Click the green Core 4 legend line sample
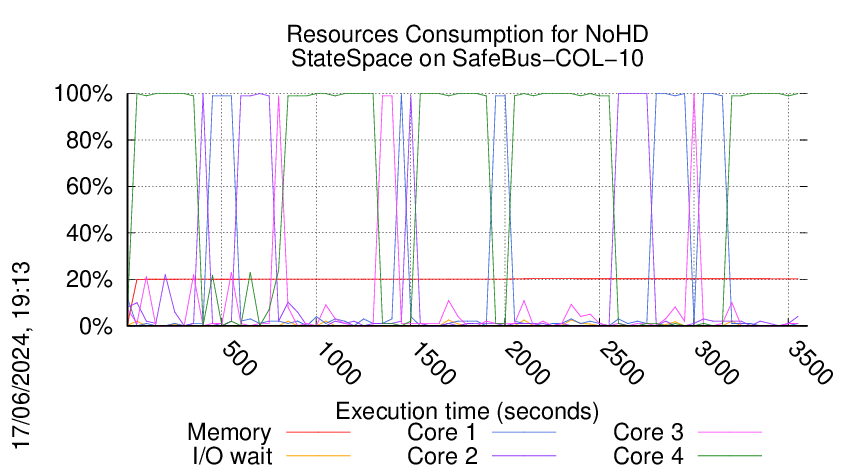850x475 pixels. (730, 456)
